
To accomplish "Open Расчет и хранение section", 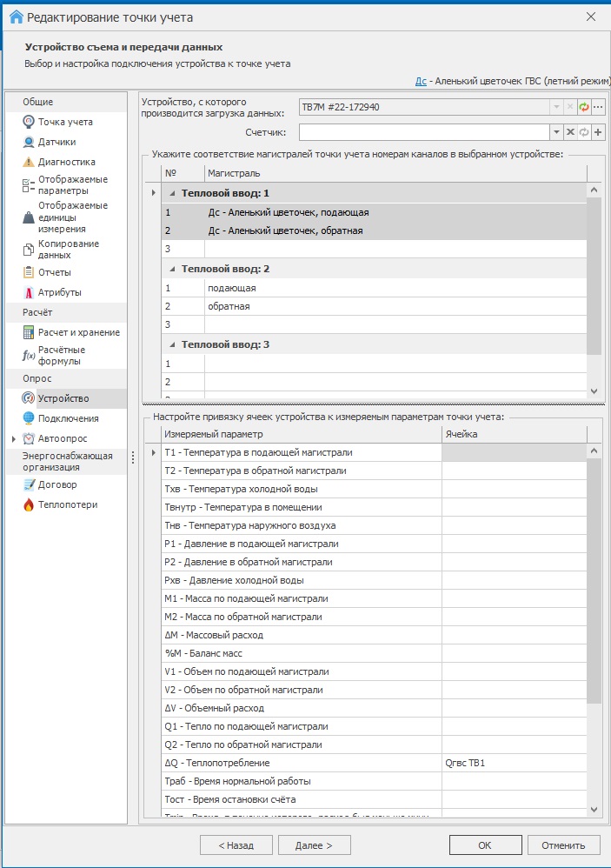I will pyautogui.click(x=79, y=332).
